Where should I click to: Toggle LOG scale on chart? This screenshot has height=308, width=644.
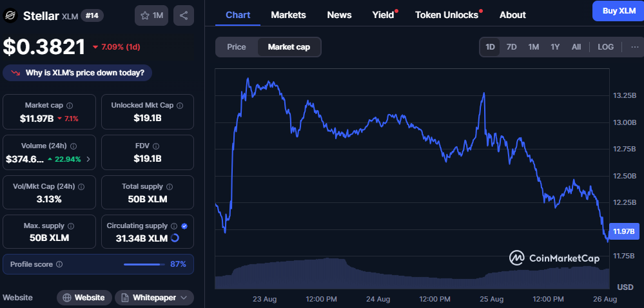click(605, 47)
